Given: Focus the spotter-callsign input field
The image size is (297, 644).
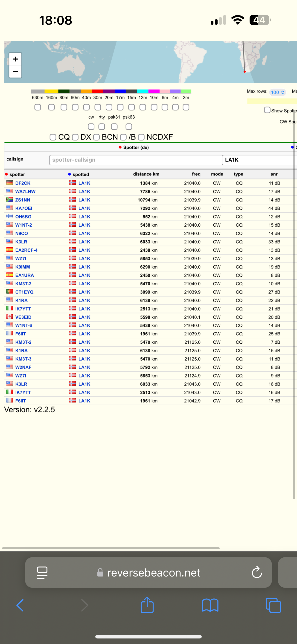Looking at the screenshot, I should point(135,160).
